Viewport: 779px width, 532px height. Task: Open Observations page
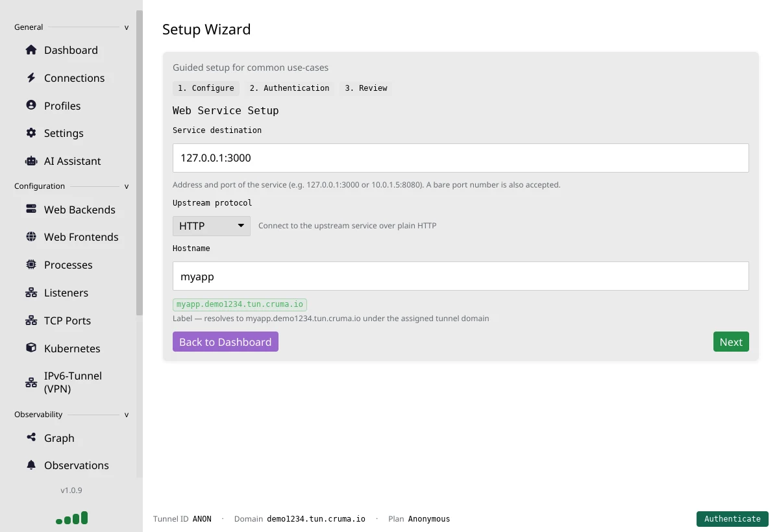coord(76,465)
